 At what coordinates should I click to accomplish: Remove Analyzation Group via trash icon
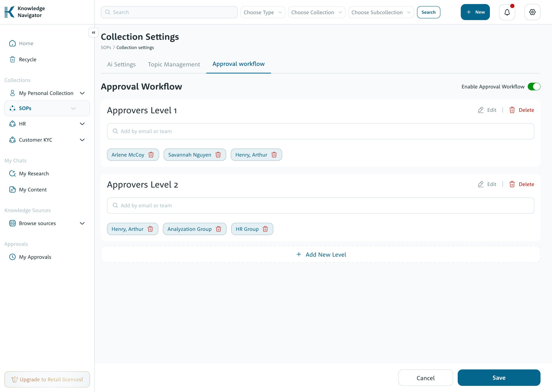(218, 229)
